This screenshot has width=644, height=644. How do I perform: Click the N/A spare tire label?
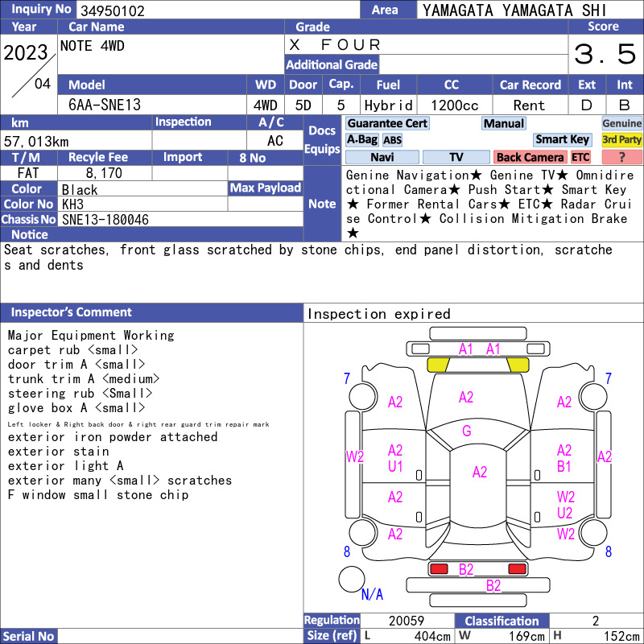tap(372, 594)
